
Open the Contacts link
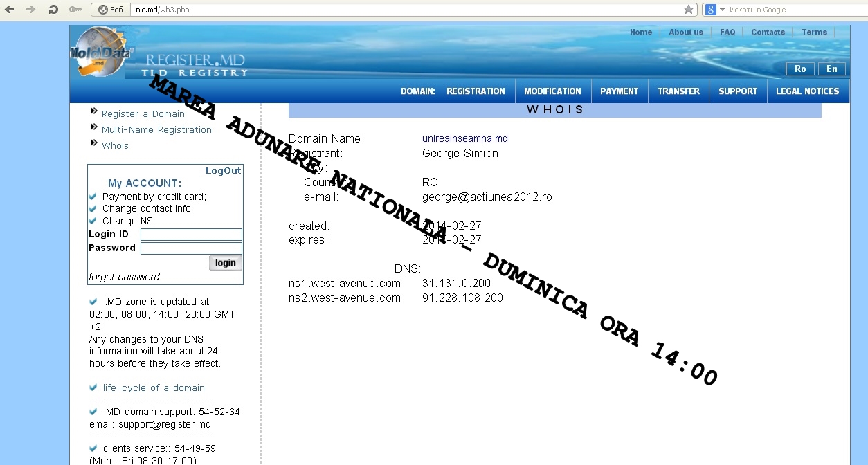point(768,33)
